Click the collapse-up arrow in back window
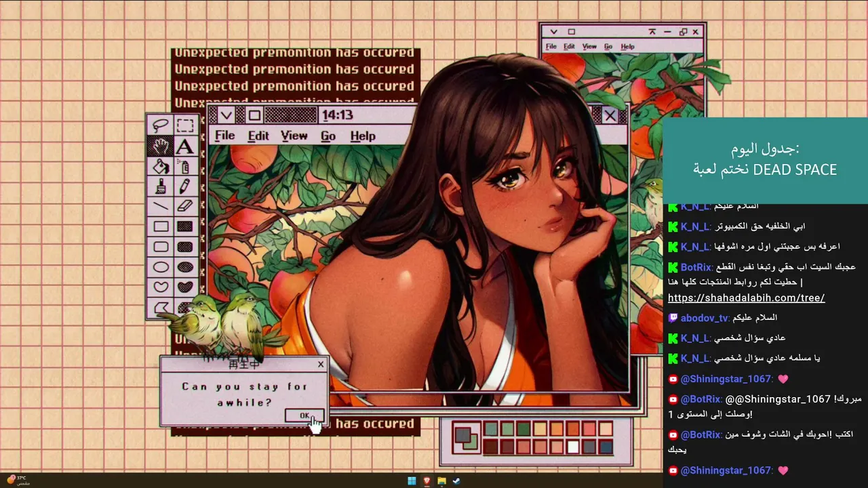 point(652,32)
